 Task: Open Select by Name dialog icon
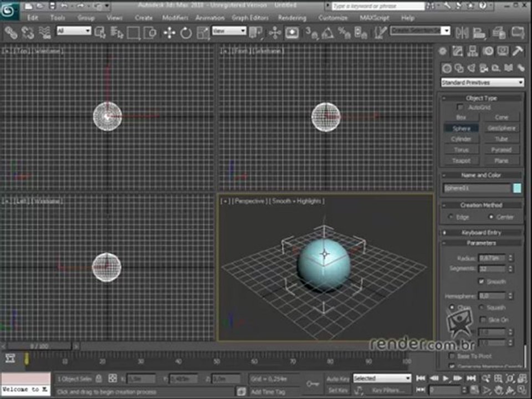point(117,33)
